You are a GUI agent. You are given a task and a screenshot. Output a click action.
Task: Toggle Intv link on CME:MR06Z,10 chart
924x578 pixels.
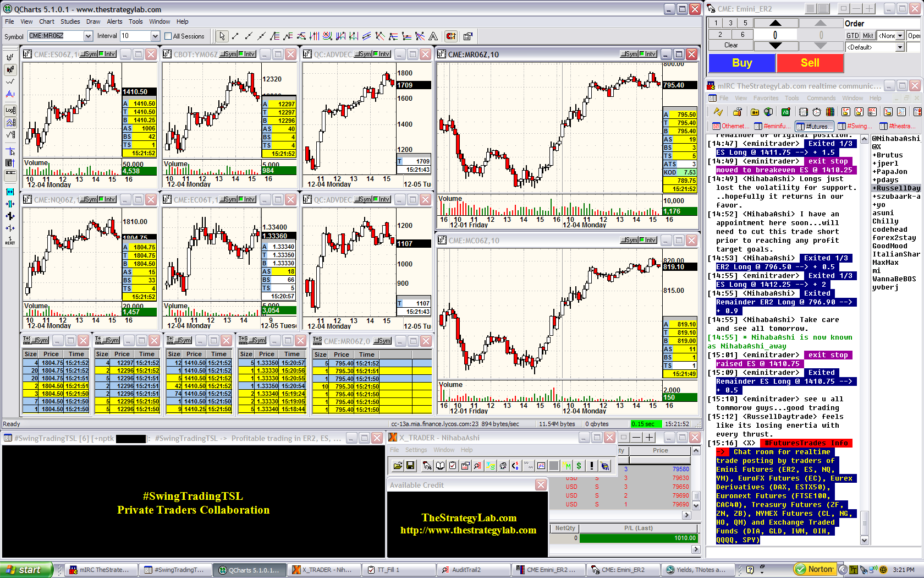tap(647, 54)
